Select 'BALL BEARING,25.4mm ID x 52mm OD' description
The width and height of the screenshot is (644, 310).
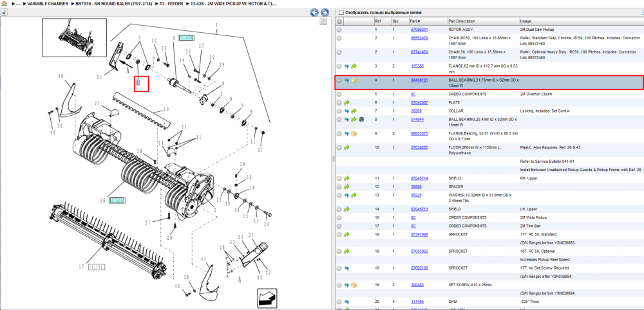click(482, 122)
